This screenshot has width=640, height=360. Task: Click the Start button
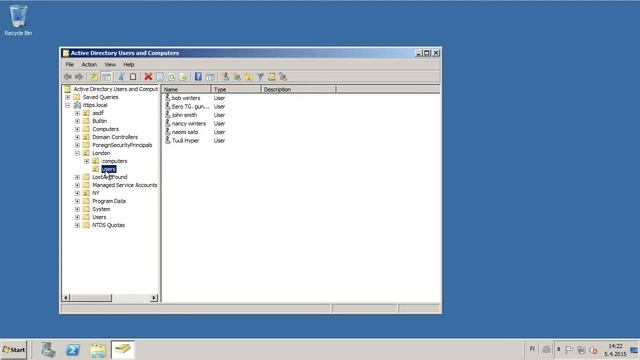pos(14,350)
